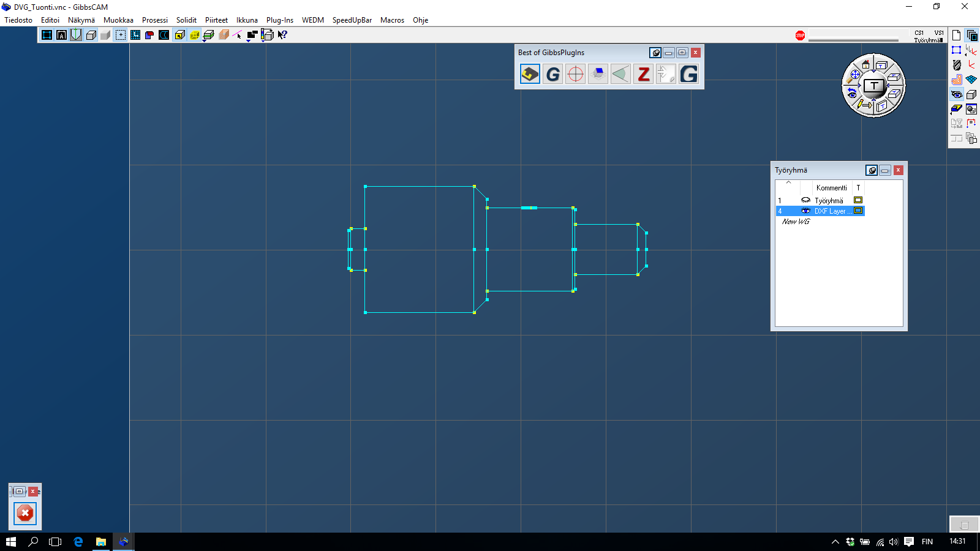Viewport: 980px width, 551px height.
Task: Click the blue cube on grid plugin icon
Action: tap(598, 74)
